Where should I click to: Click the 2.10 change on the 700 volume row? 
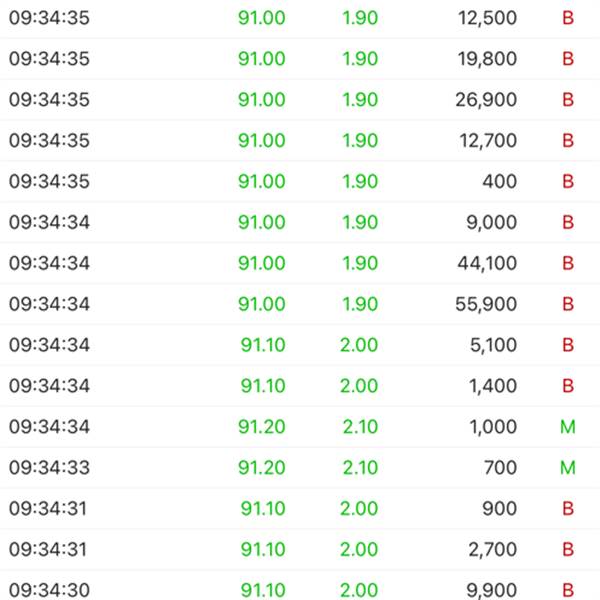click(360, 468)
